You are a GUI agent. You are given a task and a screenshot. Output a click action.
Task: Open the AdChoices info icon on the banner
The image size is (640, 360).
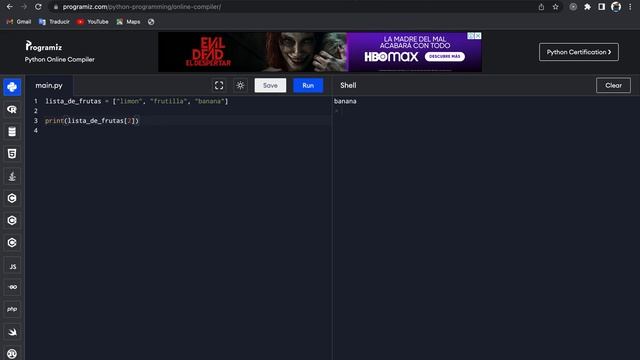pyautogui.click(x=471, y=36)
